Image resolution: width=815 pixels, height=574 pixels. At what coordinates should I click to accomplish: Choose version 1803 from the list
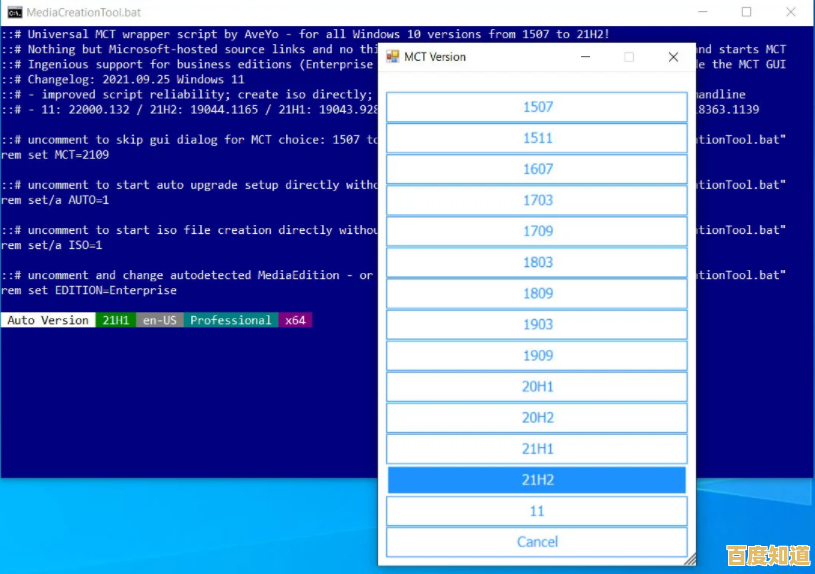(537, 262)
